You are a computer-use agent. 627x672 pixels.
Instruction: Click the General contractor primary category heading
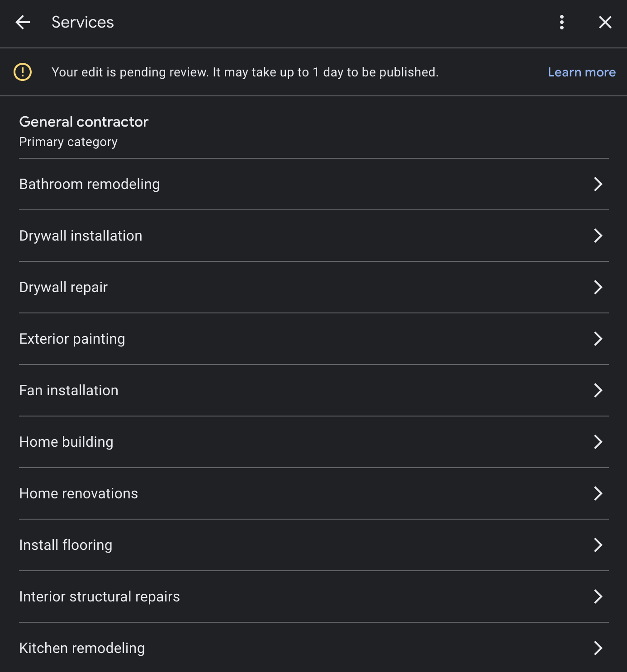pos(84,122)
